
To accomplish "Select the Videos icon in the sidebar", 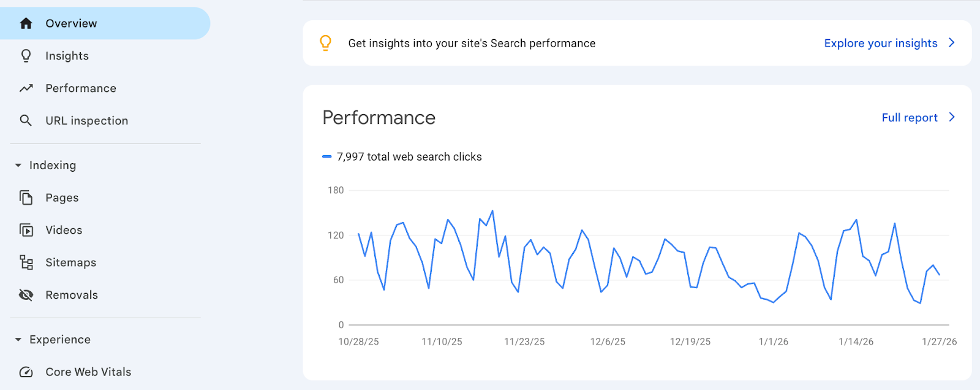I will pyautogui.click(x=26, y=229).
